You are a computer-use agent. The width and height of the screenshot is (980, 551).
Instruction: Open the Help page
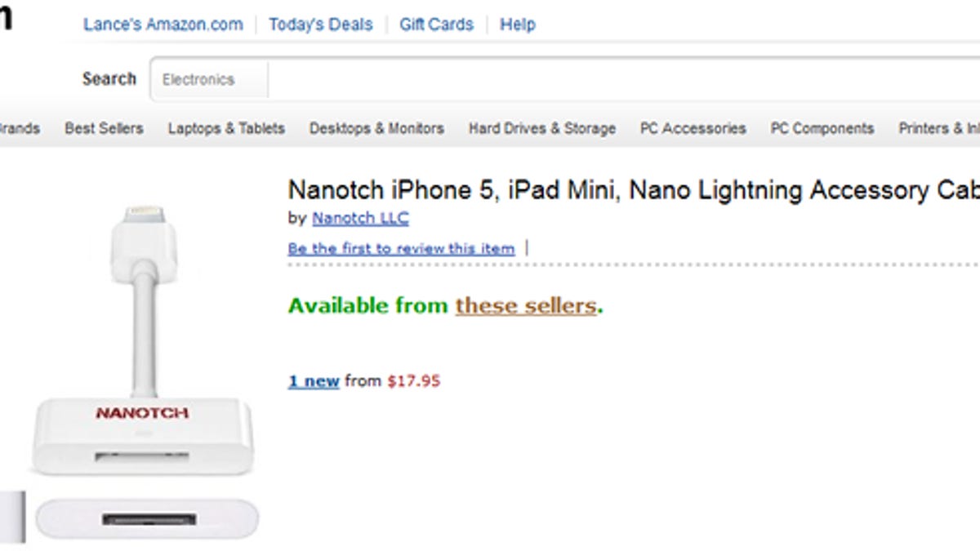(x=518, y=24)
